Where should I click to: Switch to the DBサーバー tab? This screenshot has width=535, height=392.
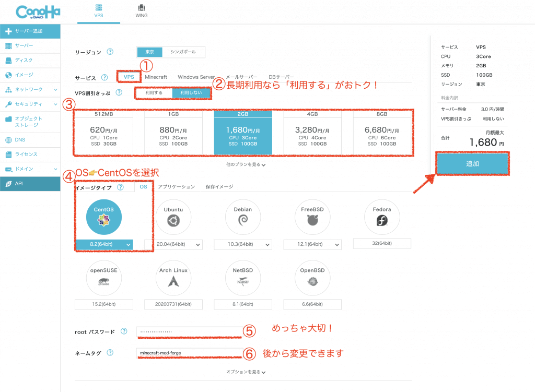click(281, 77)
